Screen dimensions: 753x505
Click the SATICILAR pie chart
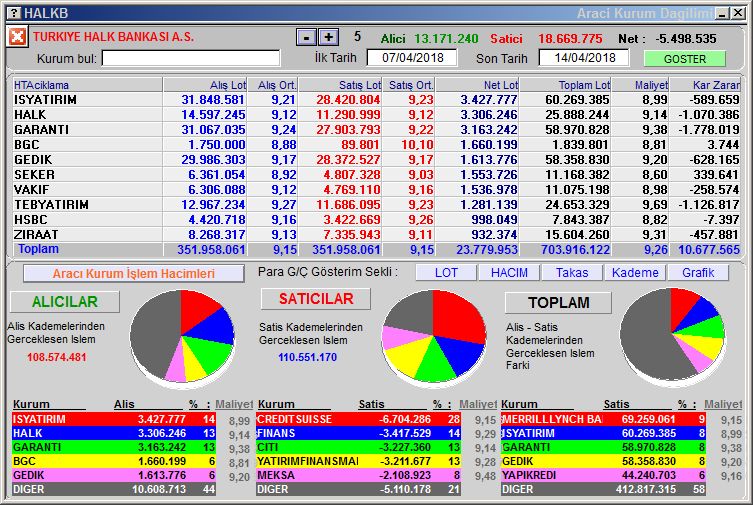[x=434, y=337]
